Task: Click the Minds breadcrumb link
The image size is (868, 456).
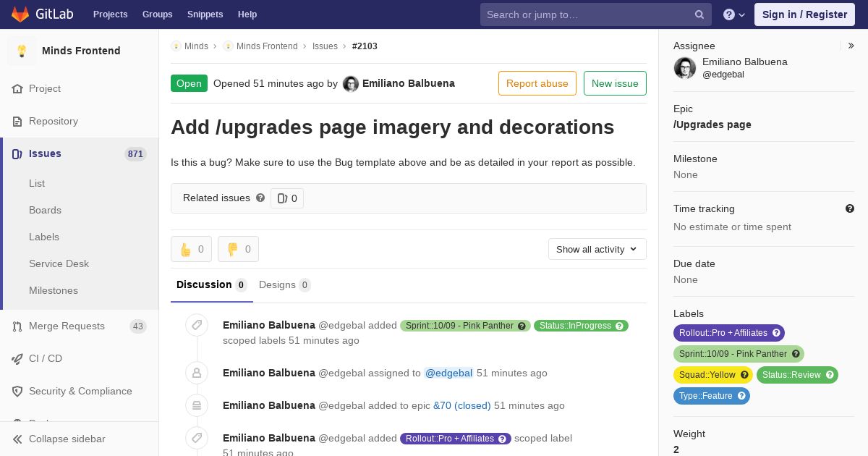Action: [x=196, y=46]
